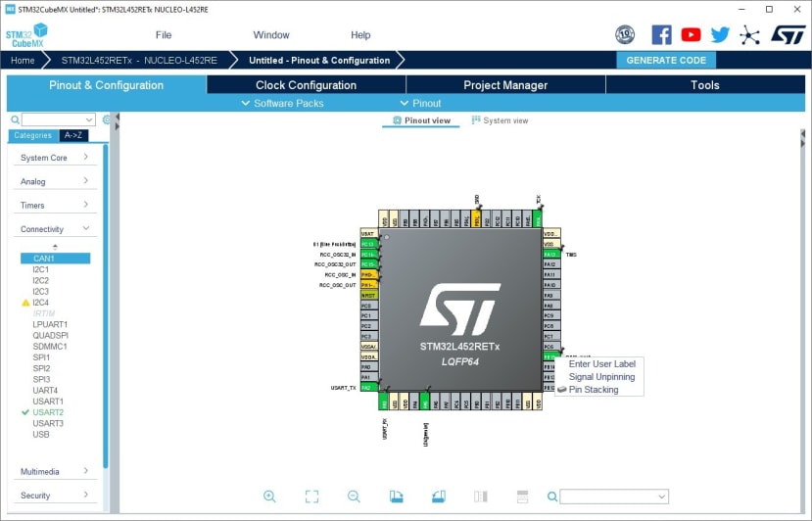This screenshot has width=812, height=521.
Task: Toggle the right panel splitter arrows
Action: coord(803,138)
